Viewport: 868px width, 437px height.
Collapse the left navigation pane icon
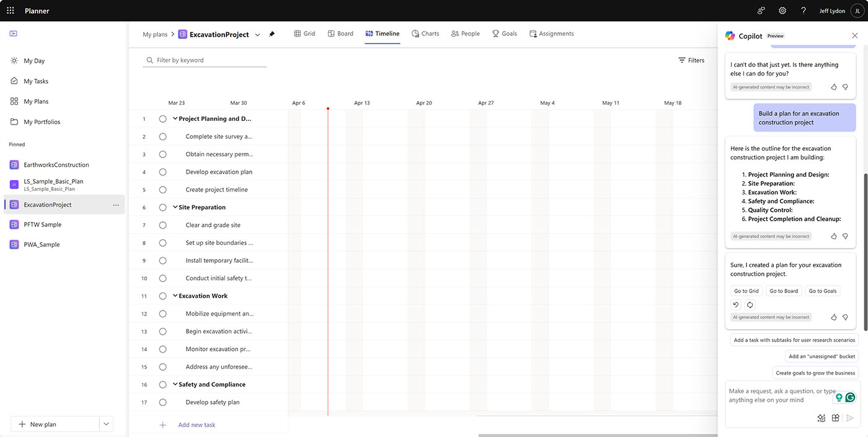tap(14, 33)
